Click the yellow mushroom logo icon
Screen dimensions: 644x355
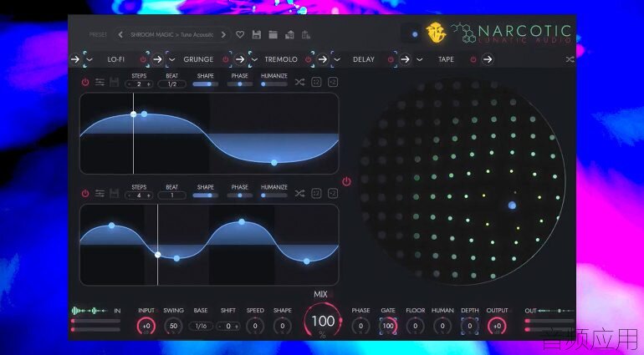click(x=436, y=33)
